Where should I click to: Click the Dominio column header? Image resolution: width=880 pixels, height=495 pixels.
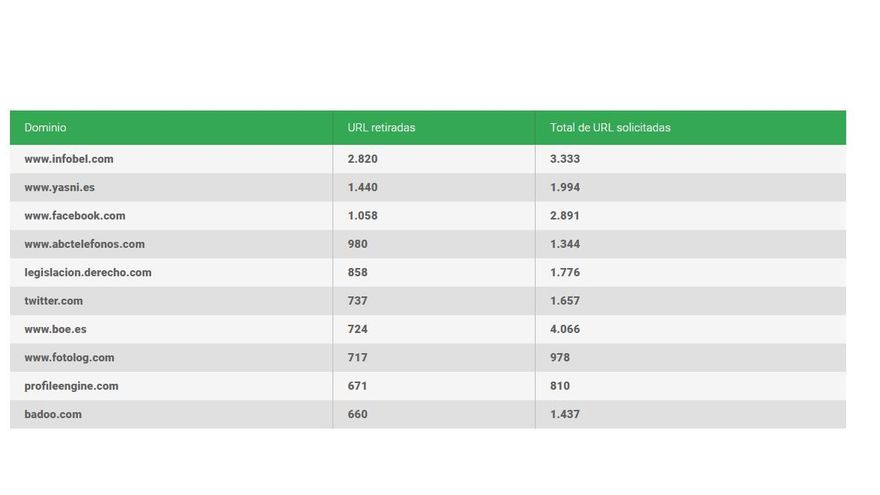tap(45, 128)
